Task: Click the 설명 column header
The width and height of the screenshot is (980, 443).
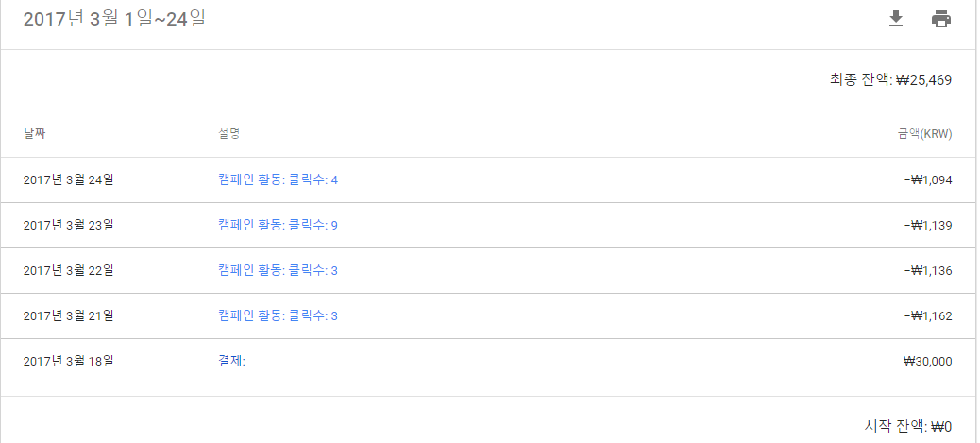Action: pyautogui.click(x=228, y=134)
